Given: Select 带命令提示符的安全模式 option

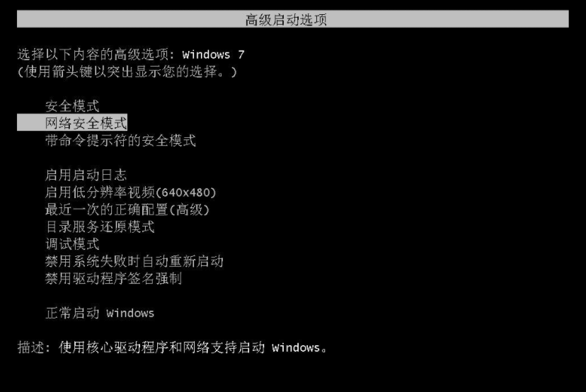Looking at the screenshot, I should coord(120,141).
